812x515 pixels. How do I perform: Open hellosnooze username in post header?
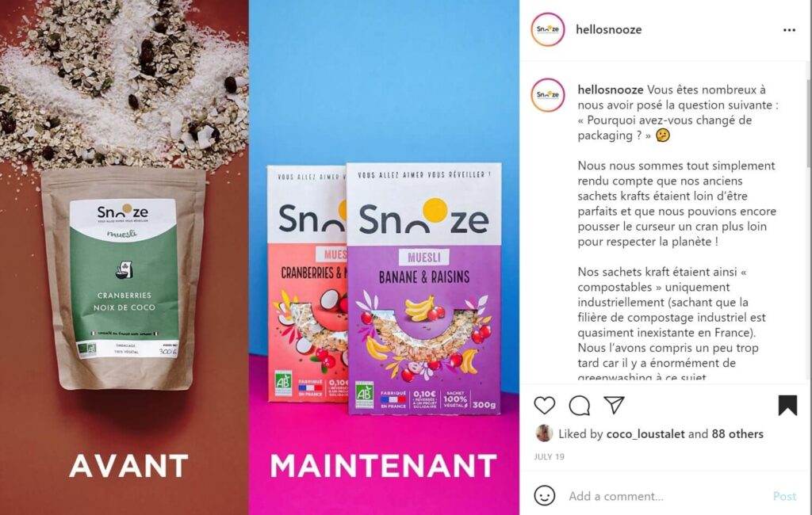tap(608, 29)
